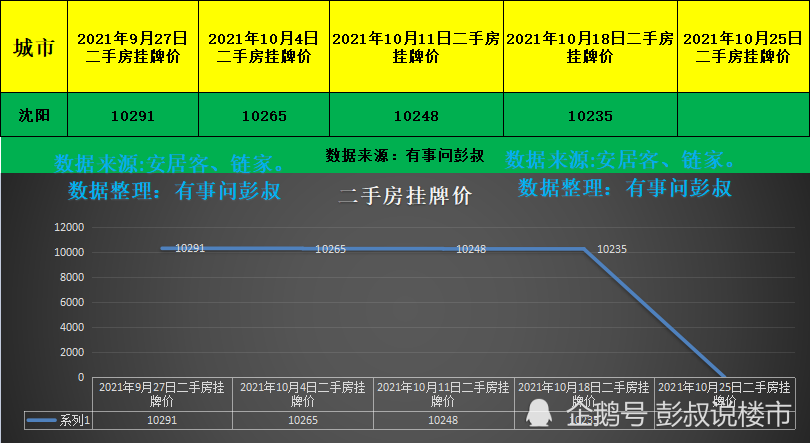Select the 10265 data label on the chart line
This screenshot has width=810, height=443.
[330, 249]
